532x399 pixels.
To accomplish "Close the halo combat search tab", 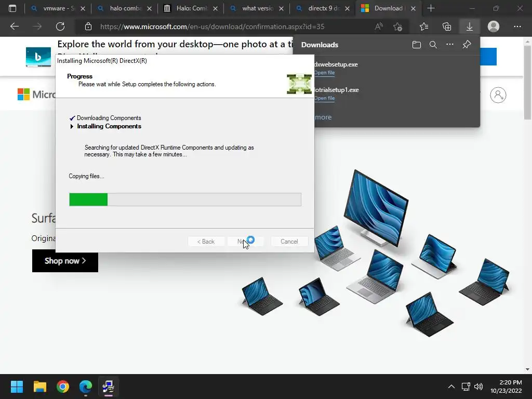I will tap(149, 9).
